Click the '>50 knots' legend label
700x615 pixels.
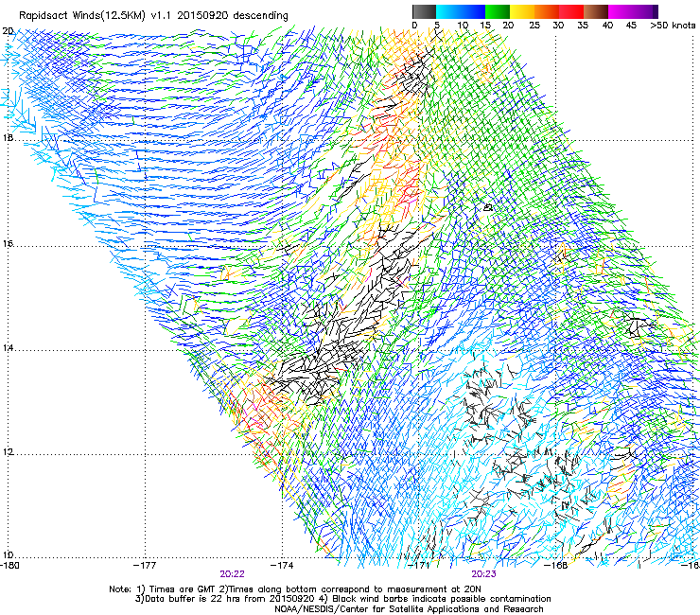[x=673, y=26]
